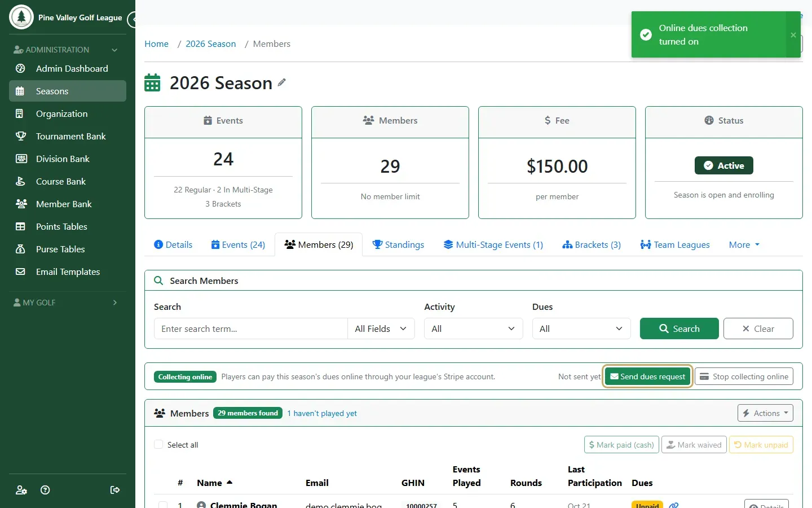Expand the More tab dropdown

744,244
